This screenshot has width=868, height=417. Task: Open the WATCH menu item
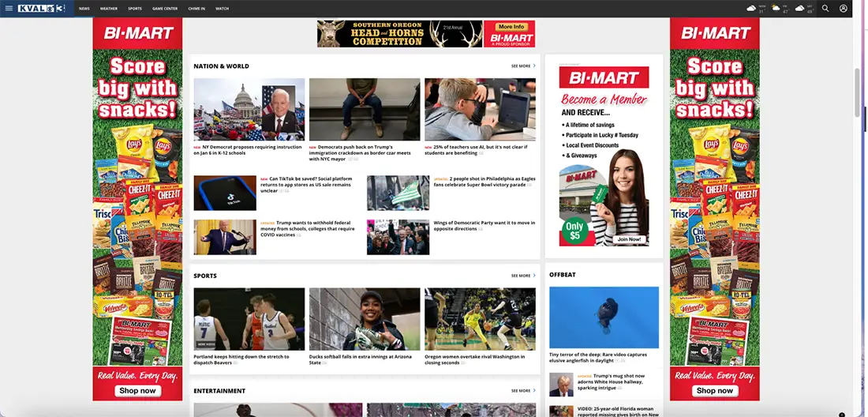tap(222, 9)
